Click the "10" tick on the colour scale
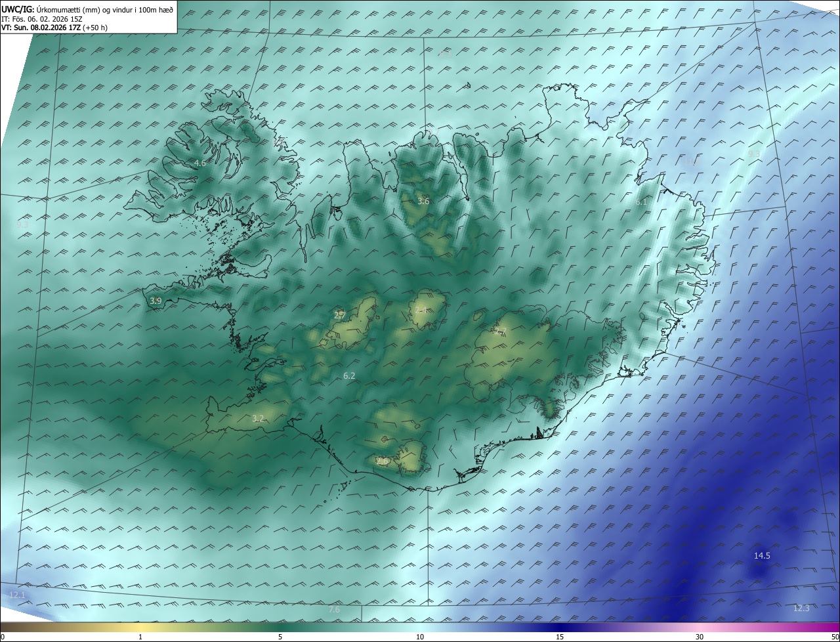Screen dimensions: 840x642 (x=420, y=637)
